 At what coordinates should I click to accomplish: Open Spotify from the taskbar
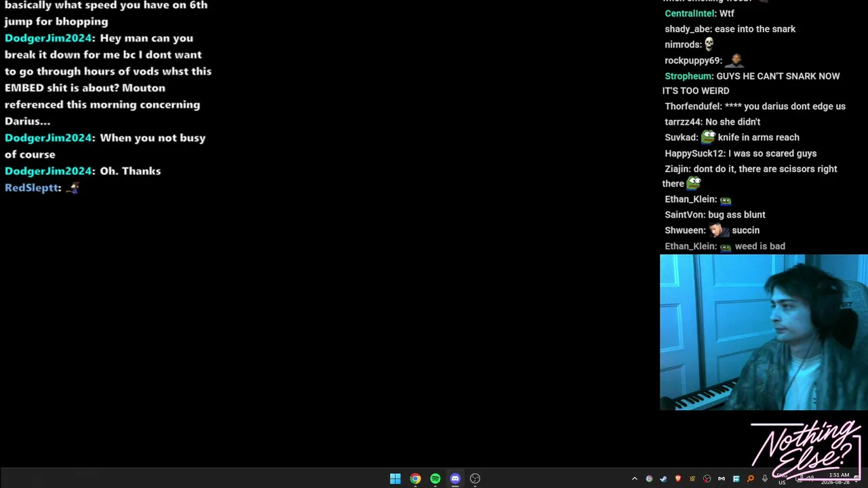435,479
